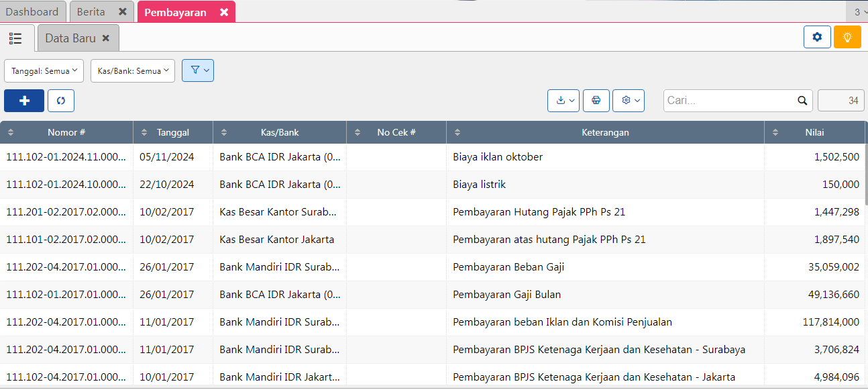Select the 'Pembayaran Beban Gaji' row
Screen dimensions: 868x390
433,267
